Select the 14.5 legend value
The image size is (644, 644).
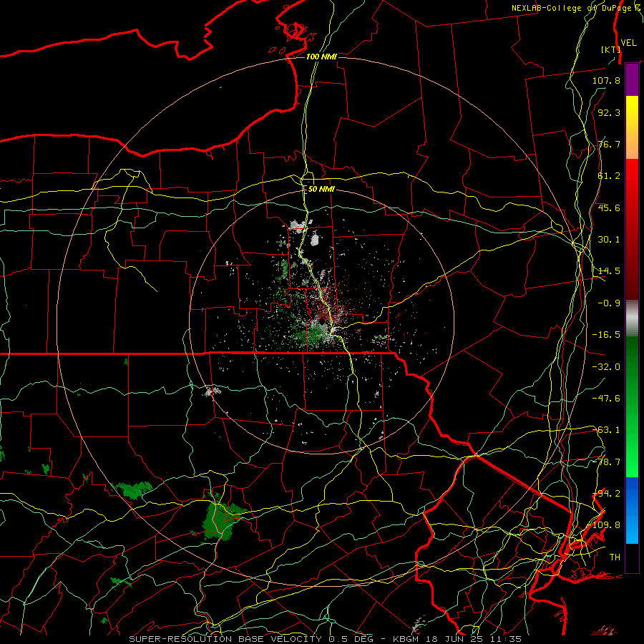pos(609,271)
